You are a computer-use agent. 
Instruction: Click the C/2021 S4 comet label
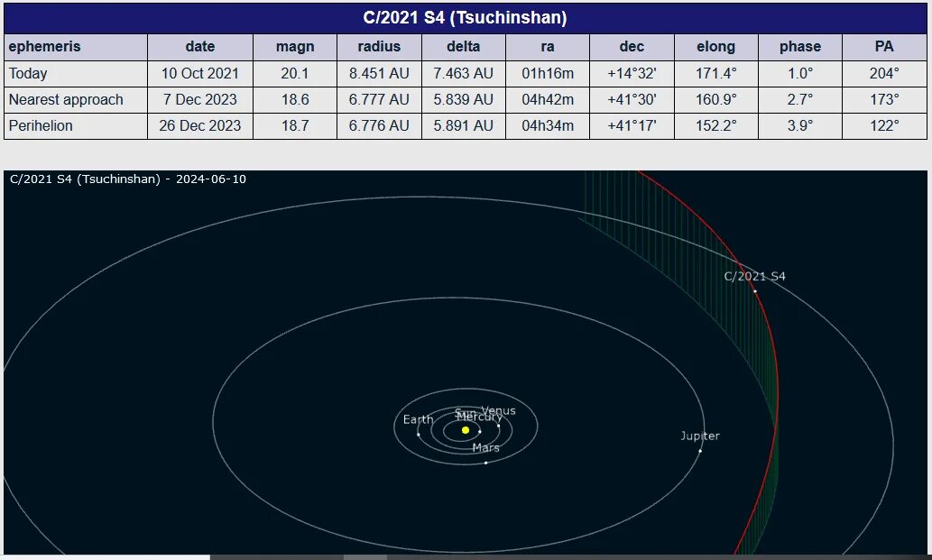754,276
